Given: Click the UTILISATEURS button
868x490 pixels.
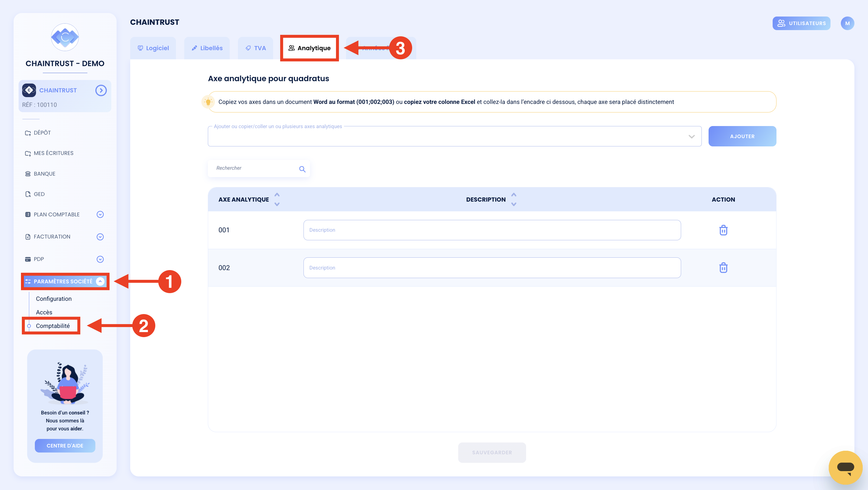Looking at the screenshot, I should (801, 23).
